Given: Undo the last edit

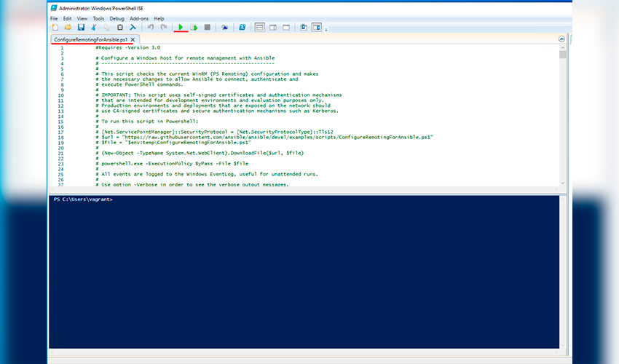Looking at the screenshot, I should [151, 27].
